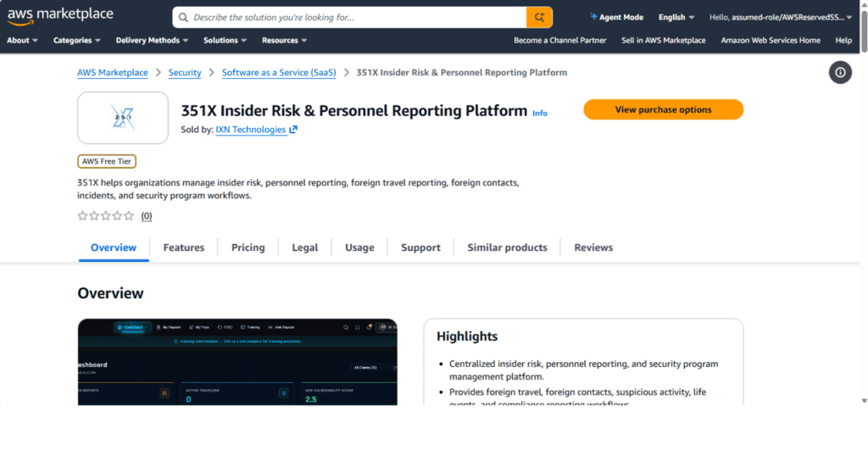
Task: Click the scrollbar down arrow
Action: [864, 401]
